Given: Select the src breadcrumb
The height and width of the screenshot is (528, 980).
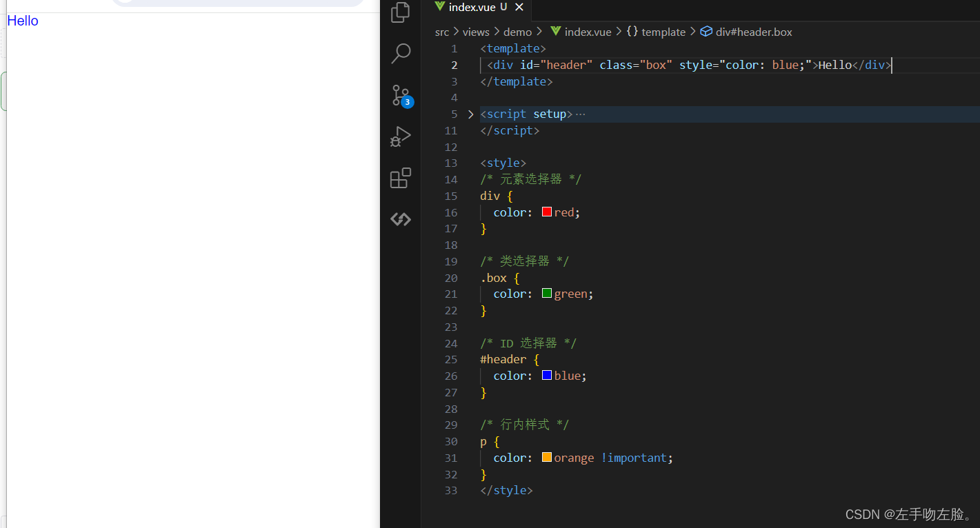Looking at the screenshot, I should coord(441,32).
